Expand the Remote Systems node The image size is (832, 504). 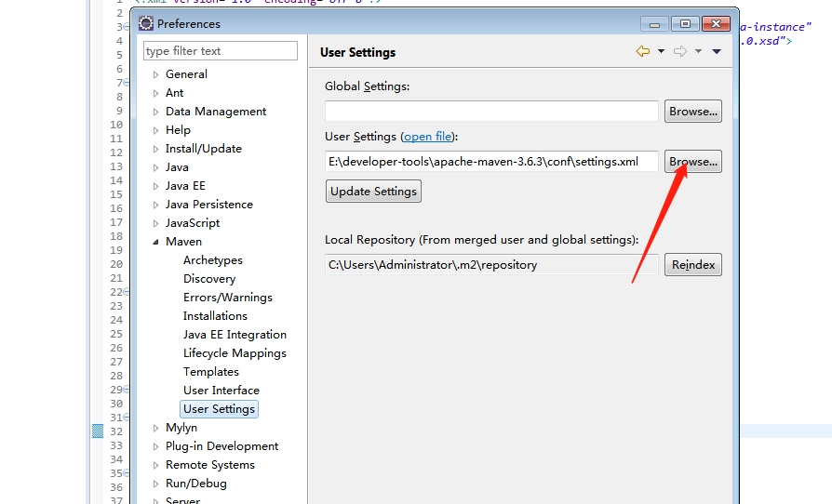[x=155, y=465]
